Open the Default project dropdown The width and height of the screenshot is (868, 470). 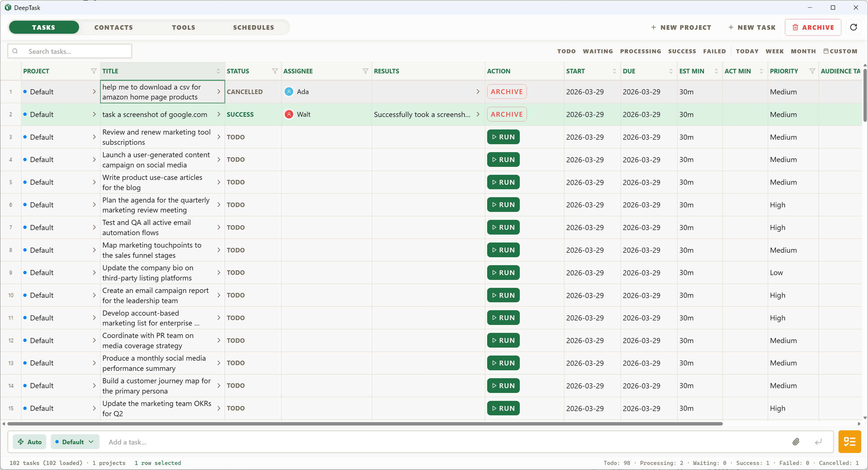click(75, 442)
